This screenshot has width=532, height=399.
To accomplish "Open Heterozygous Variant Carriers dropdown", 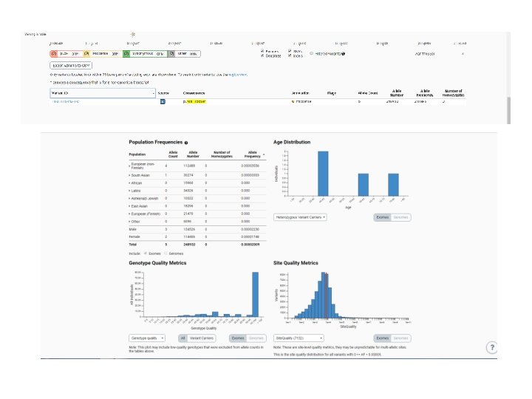I will (300, 217).
